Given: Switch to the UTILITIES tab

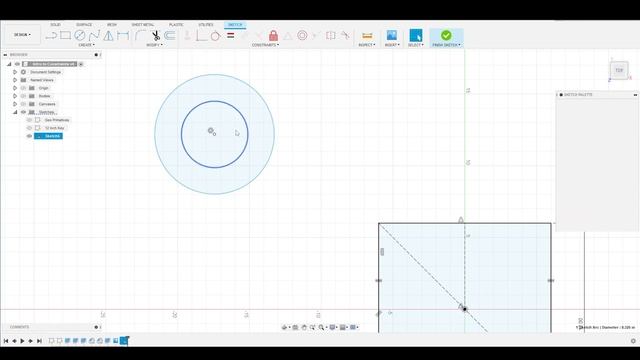Looking at the screenshot, I should pyautogui.click(x=206, y=25).
